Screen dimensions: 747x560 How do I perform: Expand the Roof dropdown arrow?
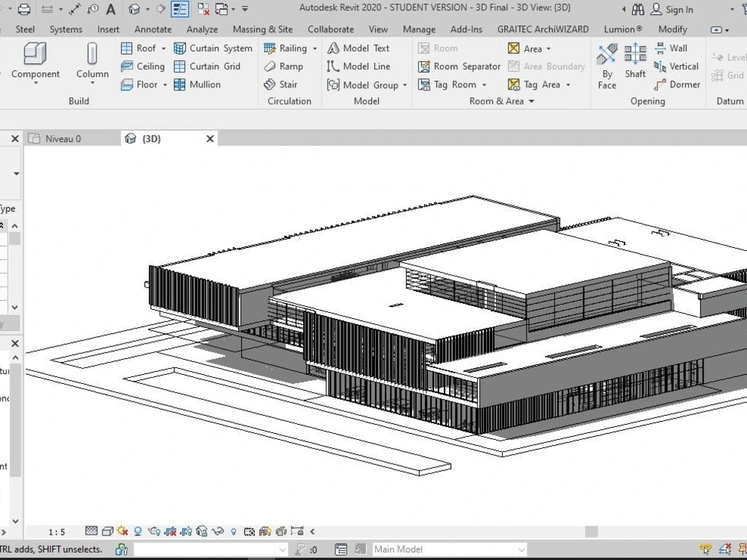click(164, 49)
